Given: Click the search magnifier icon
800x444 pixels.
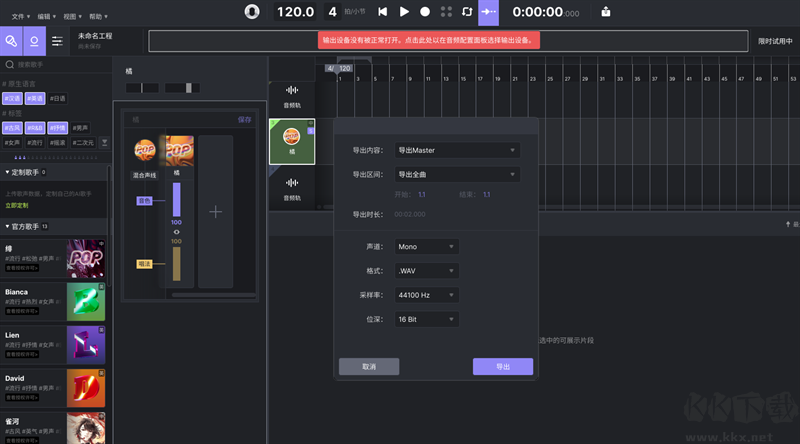Looking at the screenshot, I should point(9,64).
